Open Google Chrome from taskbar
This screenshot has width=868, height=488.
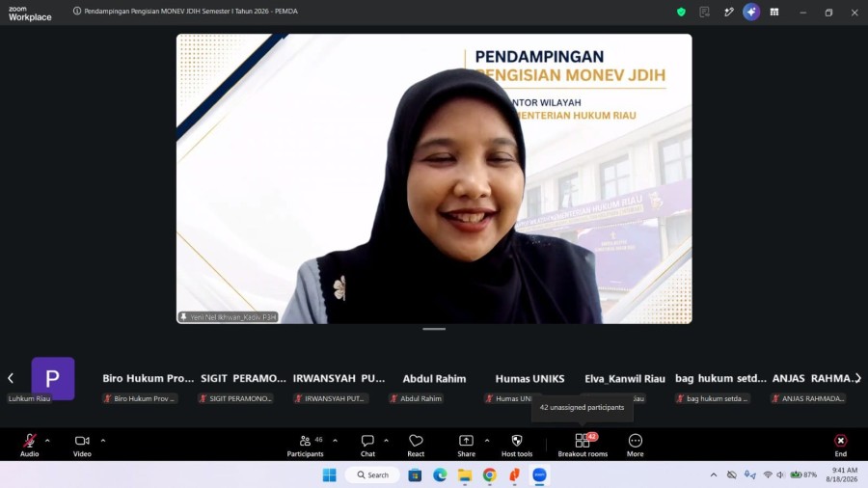tap(489, 474)
